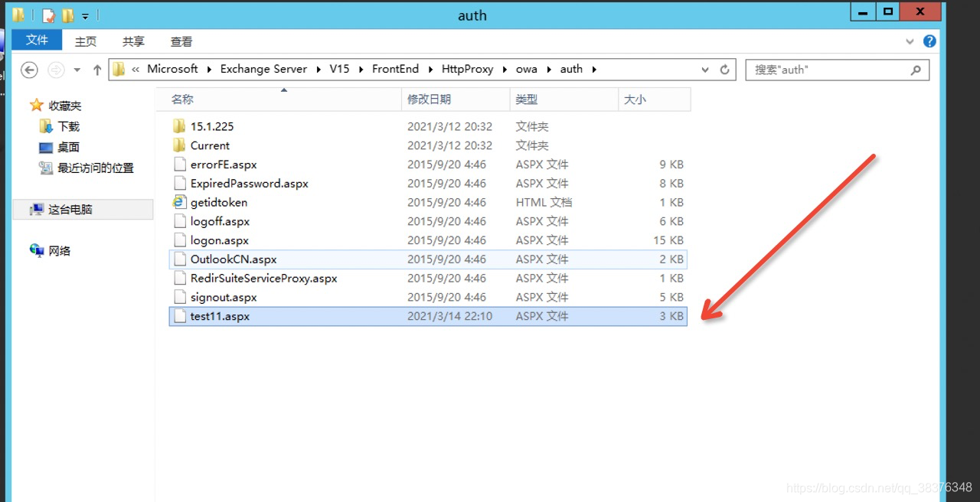Image resolution: width=980 pixels, height=502 pixels.
Task: Select the errorFE.aspx file icon
Action: pos(179,165)
